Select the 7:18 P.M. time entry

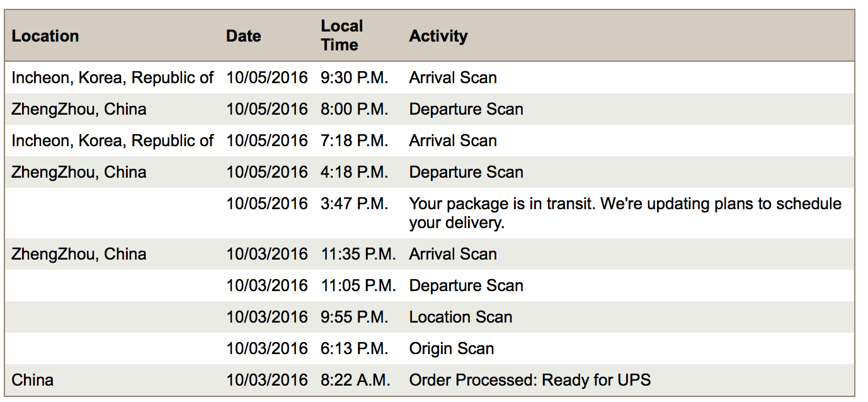pos(354,141)
